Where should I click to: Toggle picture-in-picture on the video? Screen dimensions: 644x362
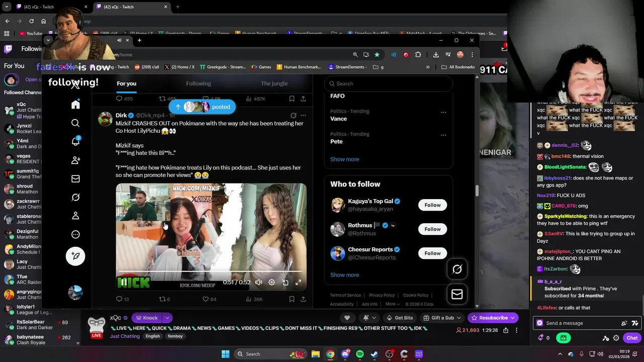[285, 283]
